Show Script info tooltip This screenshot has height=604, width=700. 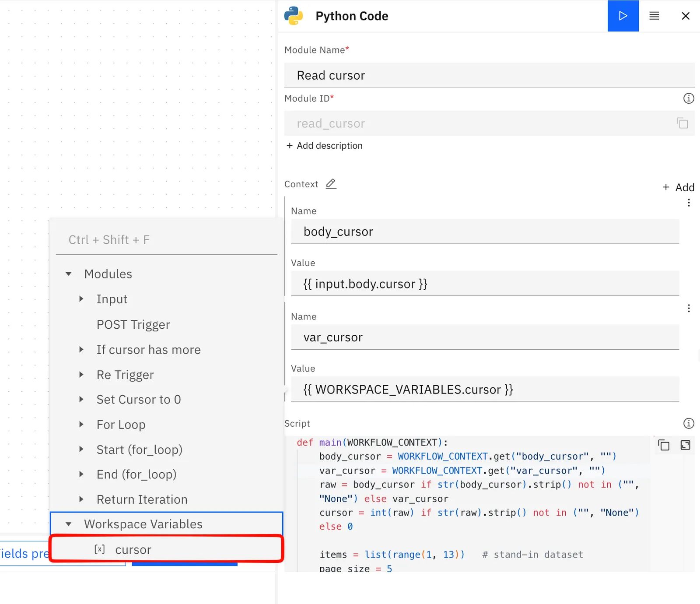689,423
